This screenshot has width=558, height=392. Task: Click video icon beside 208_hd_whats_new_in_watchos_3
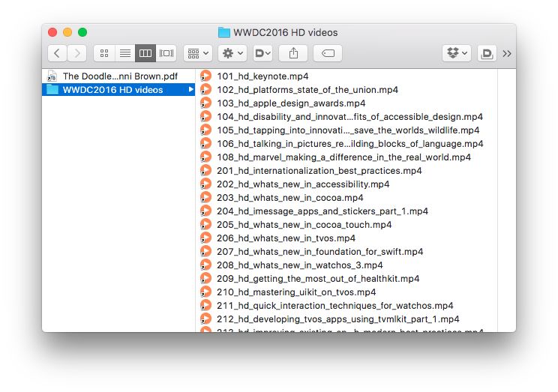(x=205, y=265)
